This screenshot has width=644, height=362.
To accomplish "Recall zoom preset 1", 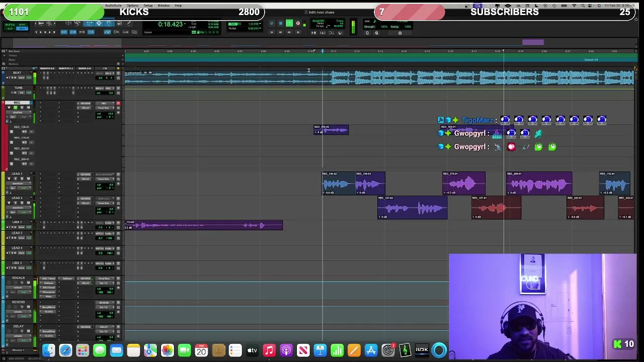I will point(36,32).
